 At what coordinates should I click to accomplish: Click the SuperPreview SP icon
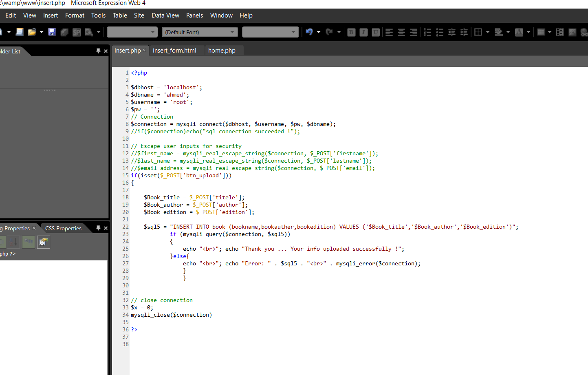pos(76,32)
